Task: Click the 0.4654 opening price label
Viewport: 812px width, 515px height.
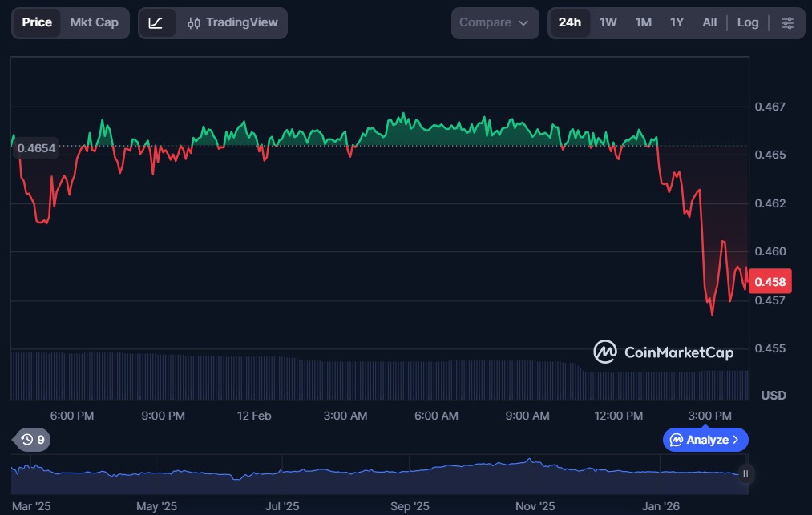Action: coord(37,148)
